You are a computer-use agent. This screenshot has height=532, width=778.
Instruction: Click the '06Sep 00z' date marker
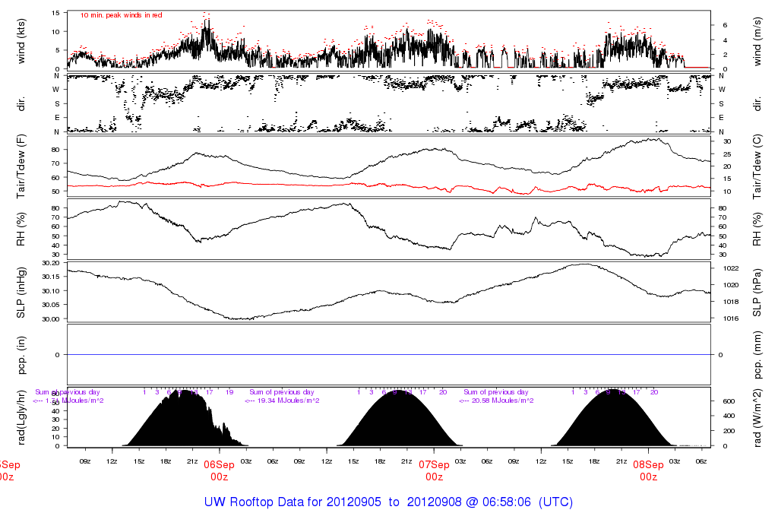point(219,470)
